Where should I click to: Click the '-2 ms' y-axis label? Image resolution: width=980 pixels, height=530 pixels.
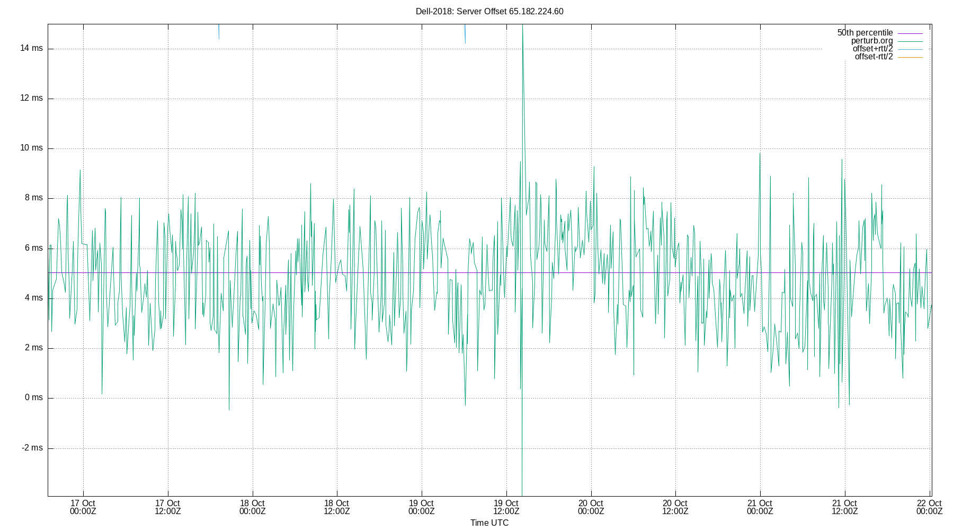[x=32, y=448]
